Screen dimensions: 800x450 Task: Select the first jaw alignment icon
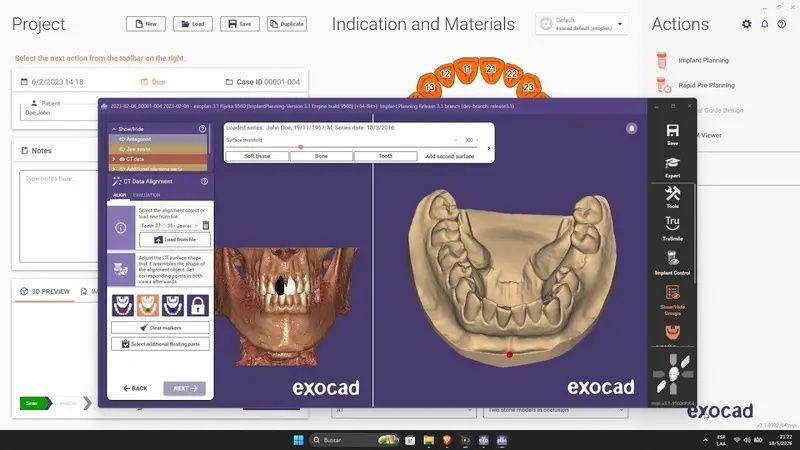(123, 305)
